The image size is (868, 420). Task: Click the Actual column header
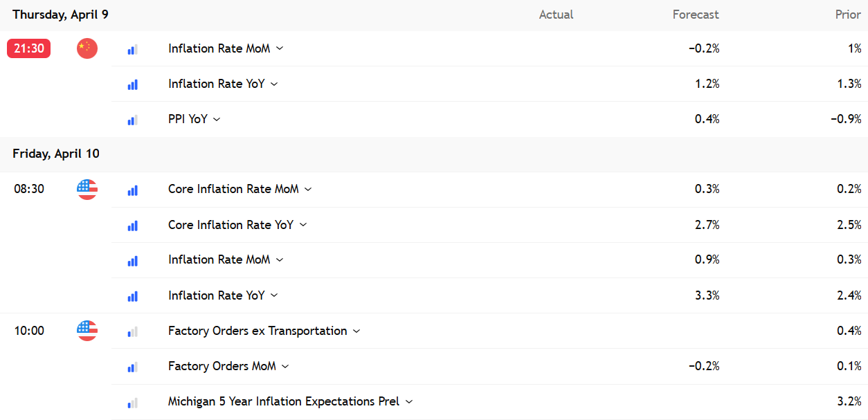(x=556, y=15)
